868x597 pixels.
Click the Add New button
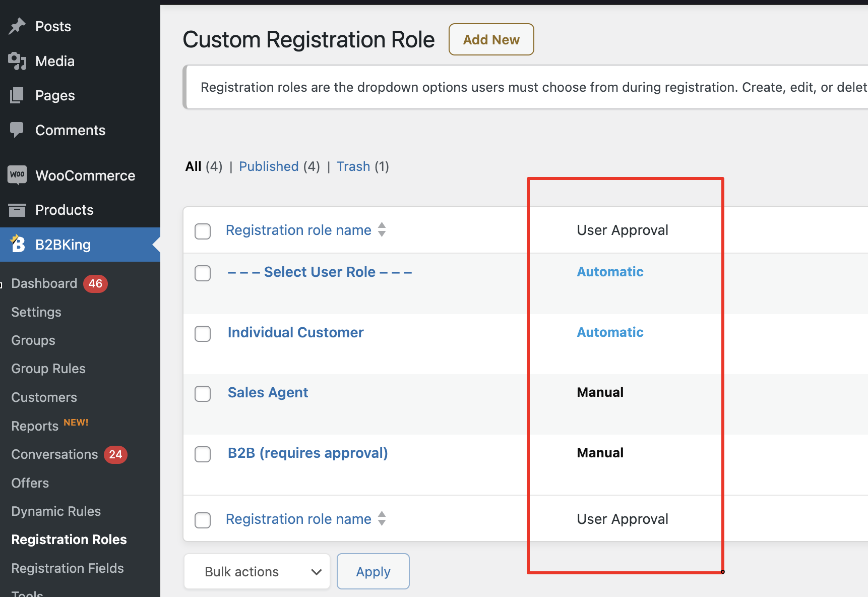pyautogui.click(x=491, y=39)
